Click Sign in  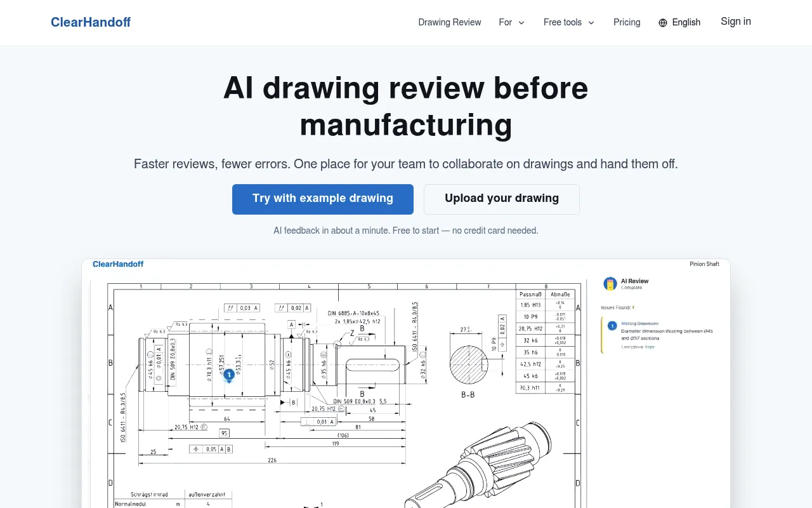[x=736, y=22]
